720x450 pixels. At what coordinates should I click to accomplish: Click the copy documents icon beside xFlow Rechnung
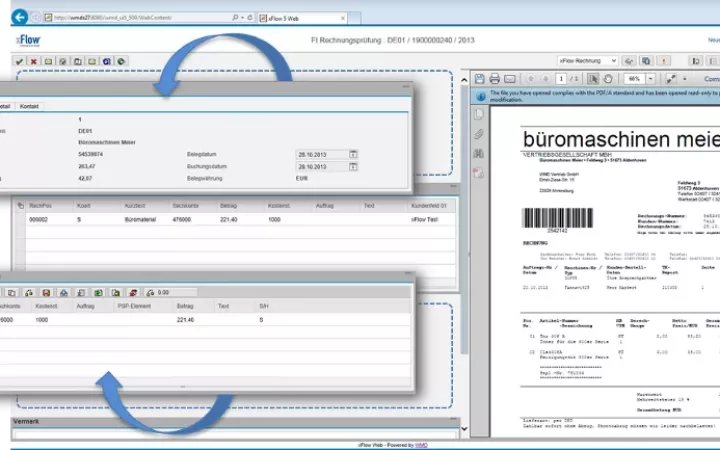click(646, 61)
